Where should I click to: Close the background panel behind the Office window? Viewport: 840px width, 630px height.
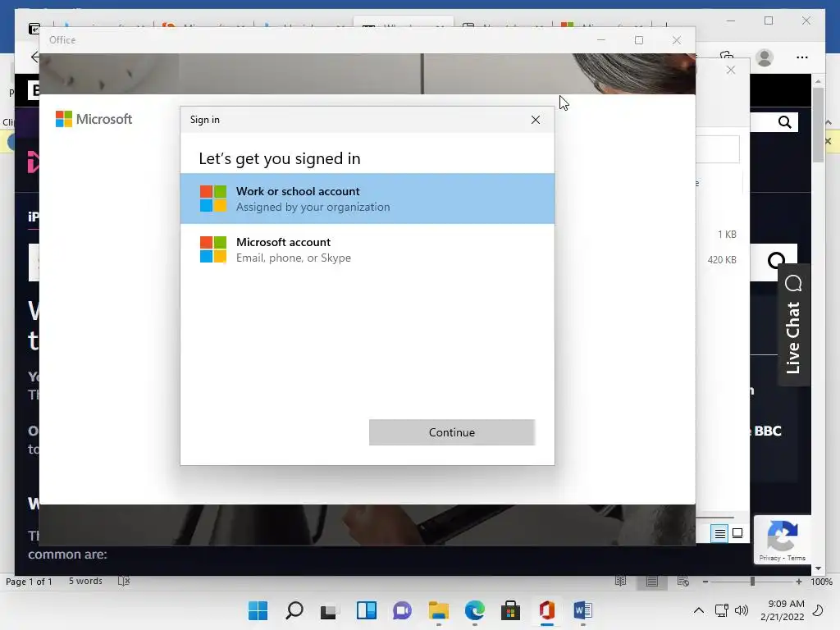731,71
